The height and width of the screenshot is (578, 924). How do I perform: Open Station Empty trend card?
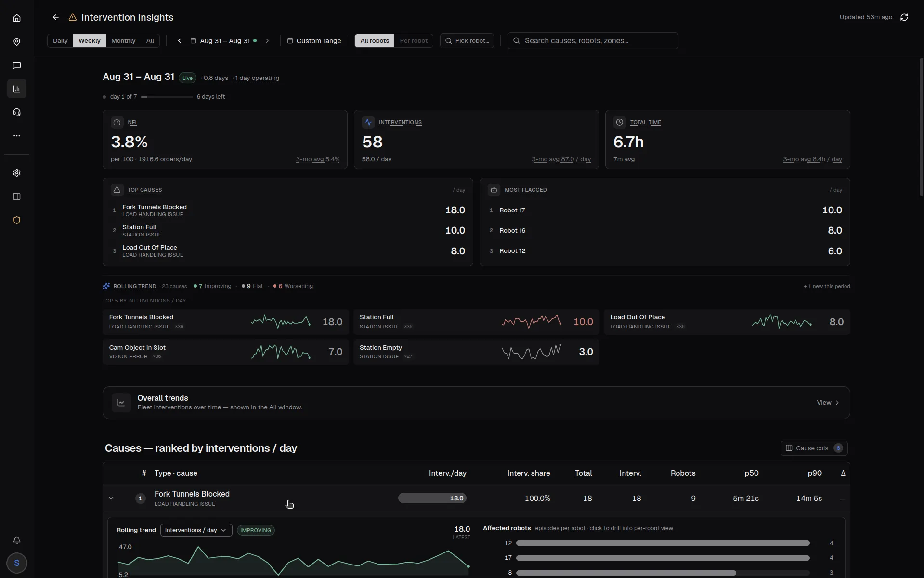click(476, 352)
